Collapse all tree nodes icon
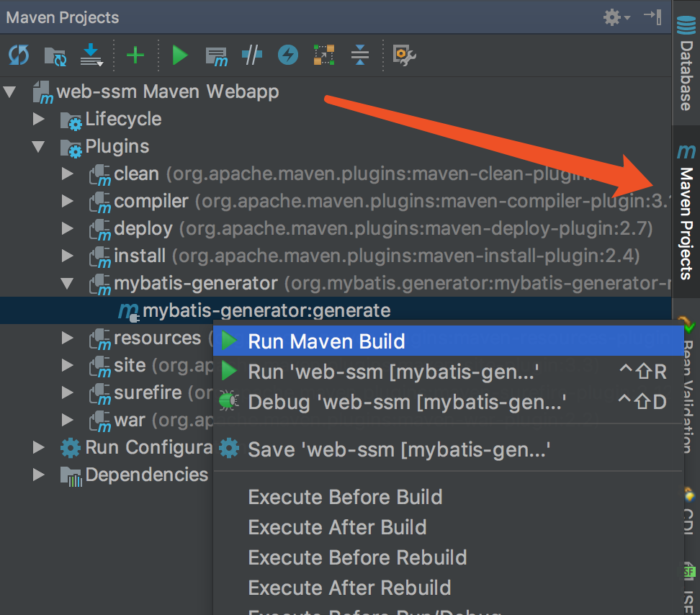Screen dimensions: 700x615 pos(360,55)
